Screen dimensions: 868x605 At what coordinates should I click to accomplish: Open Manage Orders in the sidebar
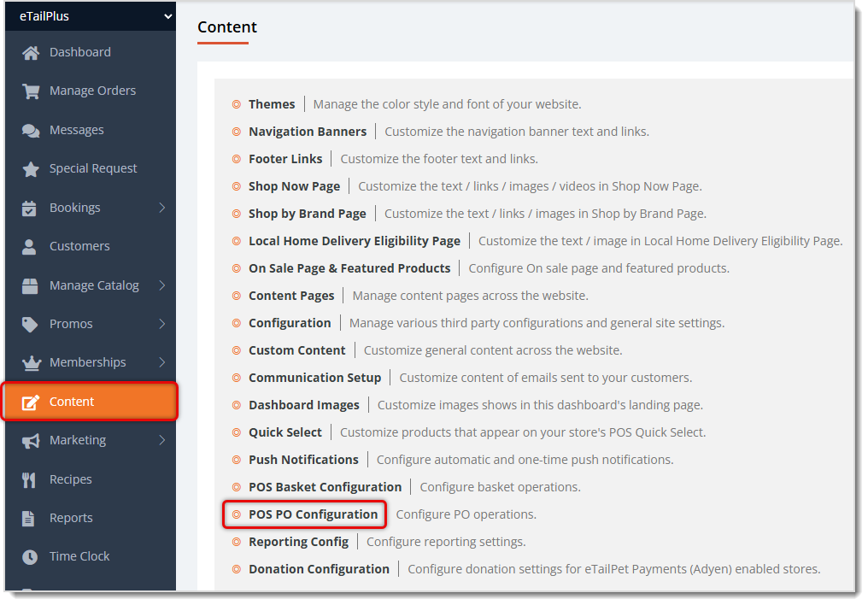point(92,91)
